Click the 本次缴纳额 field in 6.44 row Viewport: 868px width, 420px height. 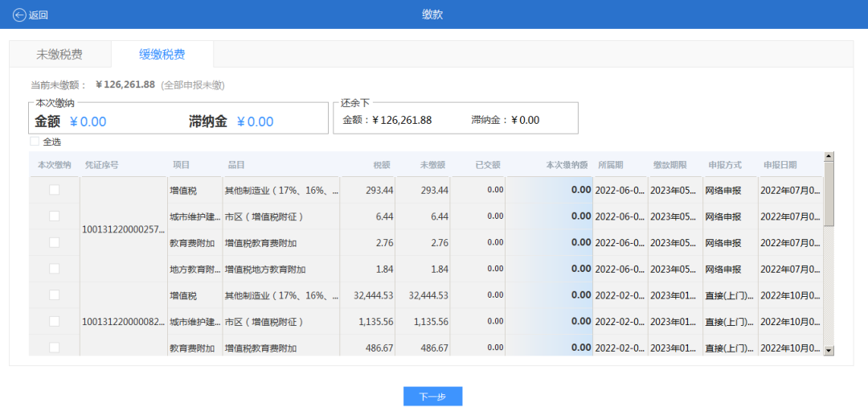pos(549,216)
